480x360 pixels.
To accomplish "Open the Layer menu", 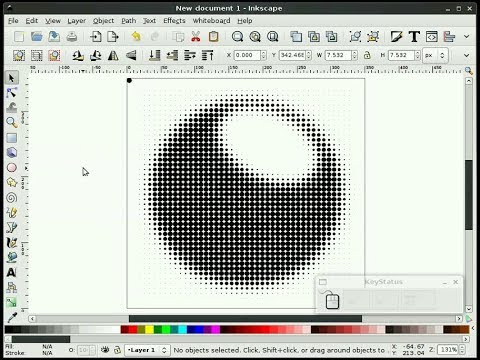I will point(77,21).
